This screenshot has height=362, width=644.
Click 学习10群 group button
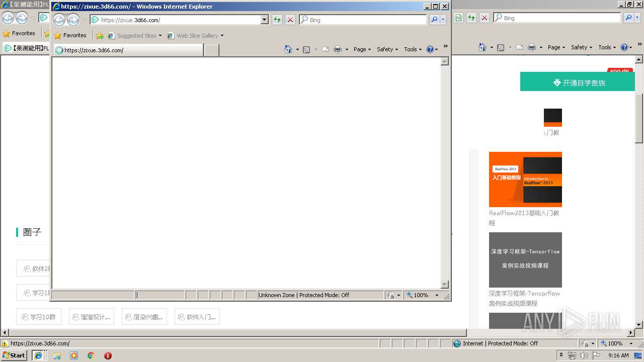click(x=39, y=317)
